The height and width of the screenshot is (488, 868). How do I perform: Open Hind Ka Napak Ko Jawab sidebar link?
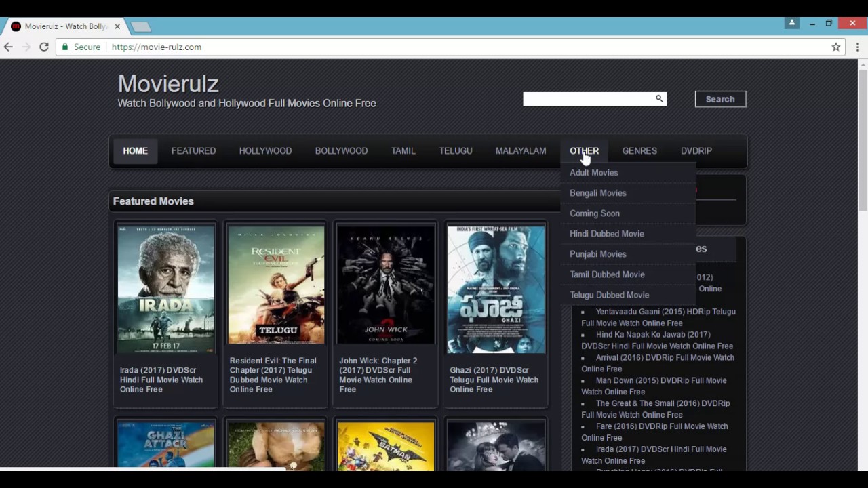pos(657,340)
